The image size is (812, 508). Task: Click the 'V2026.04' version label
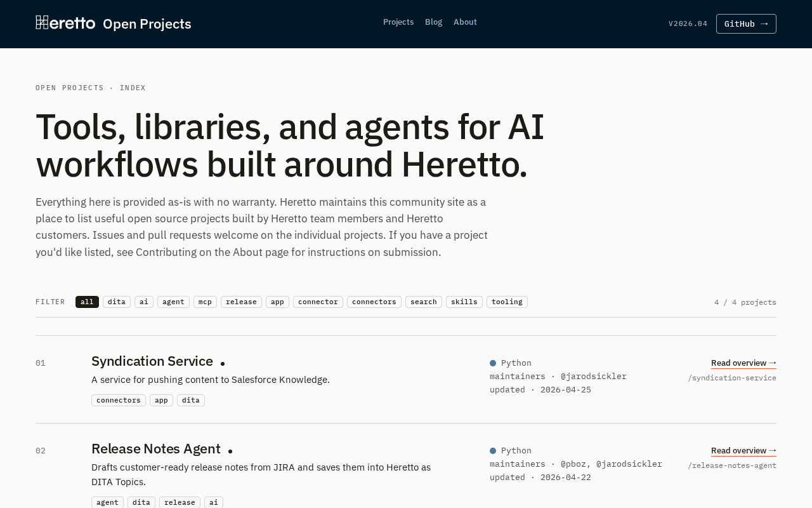688,23
